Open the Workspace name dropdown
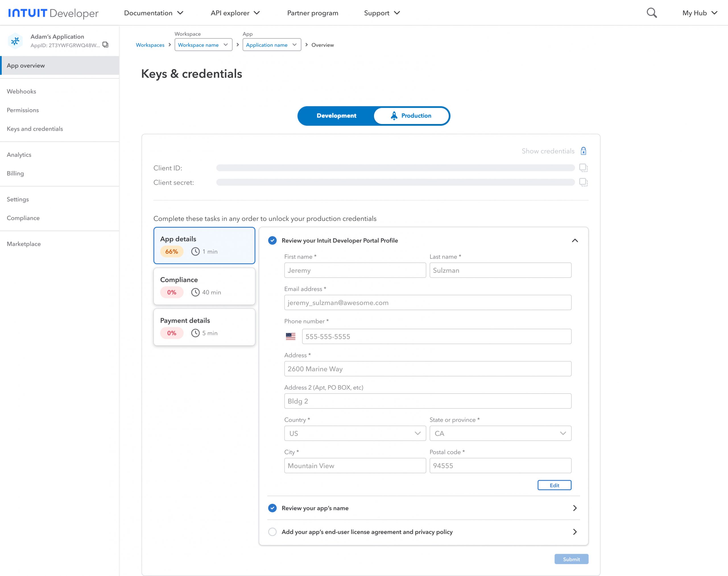The height and width of the screenshot is (576, 728). pyautogui.click(x=203, y=45)
